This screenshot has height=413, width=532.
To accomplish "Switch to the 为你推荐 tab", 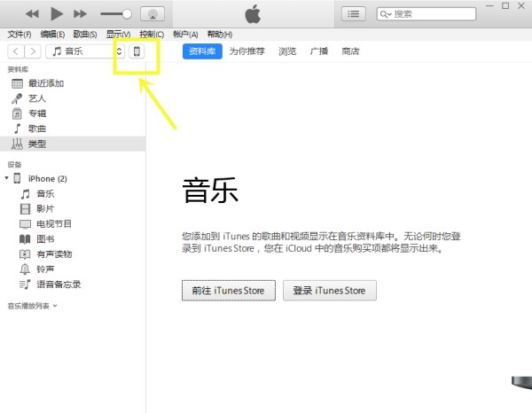I will coord(246,51).
